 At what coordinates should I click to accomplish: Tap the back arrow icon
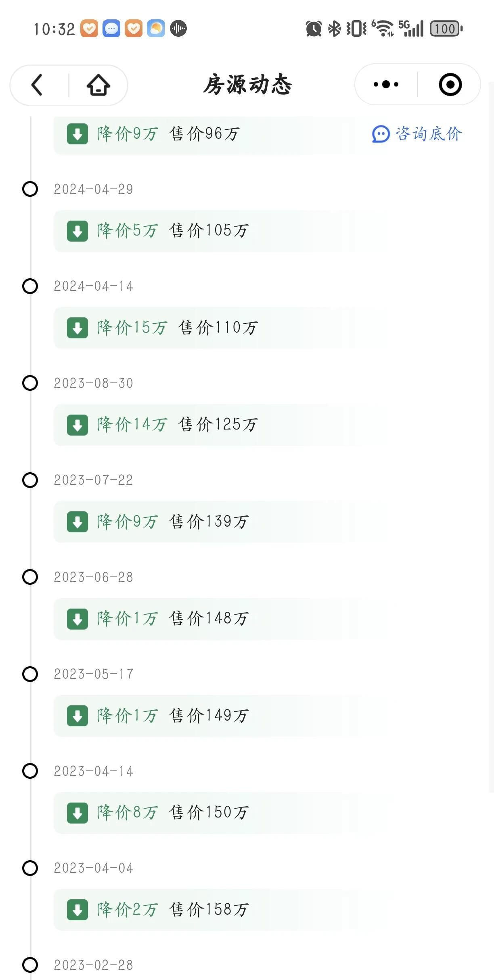37,85
